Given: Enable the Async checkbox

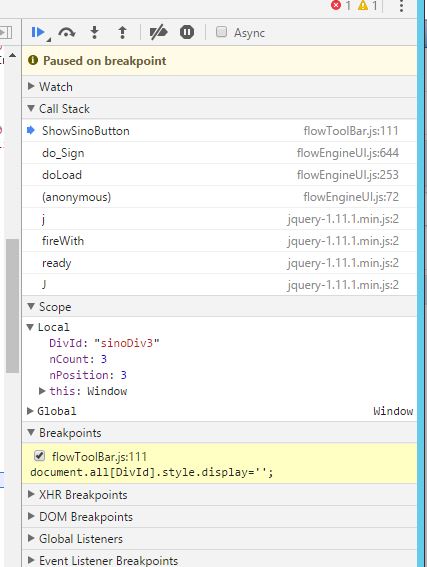Looking at the screenshot, I should point(221,32).
